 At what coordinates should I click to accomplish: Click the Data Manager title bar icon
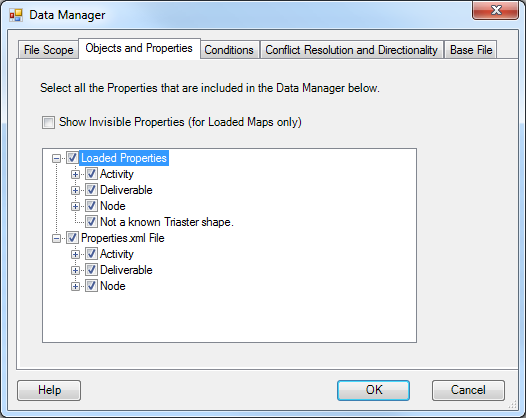pyautogui.click(x=16, y=15)
